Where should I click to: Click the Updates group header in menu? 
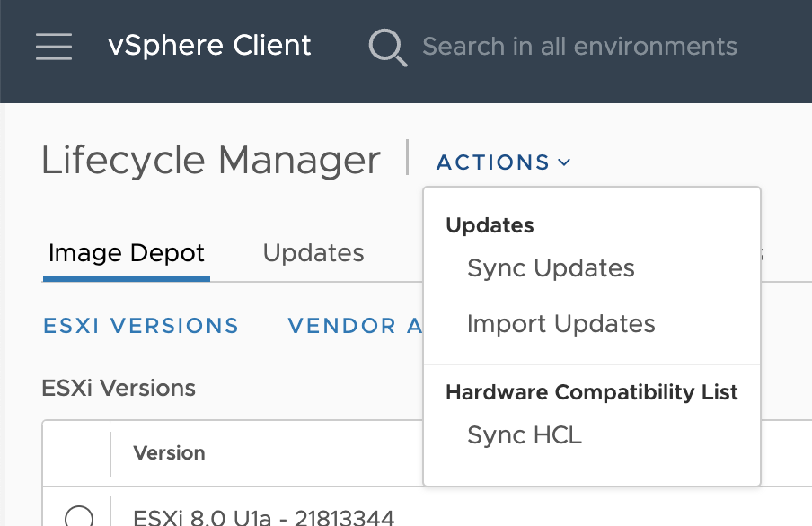coord(490,225)
